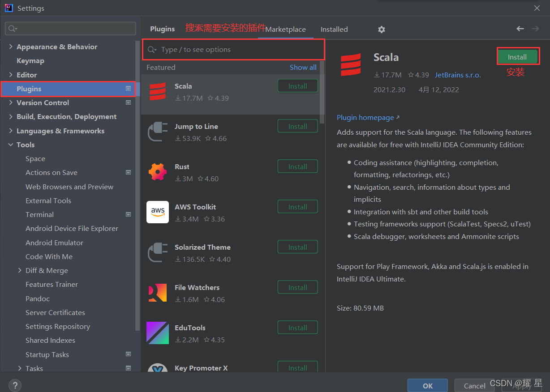This screenshot has height=392, width=550.
Task: Select Keymap in the settings tree
Action: 30,60
